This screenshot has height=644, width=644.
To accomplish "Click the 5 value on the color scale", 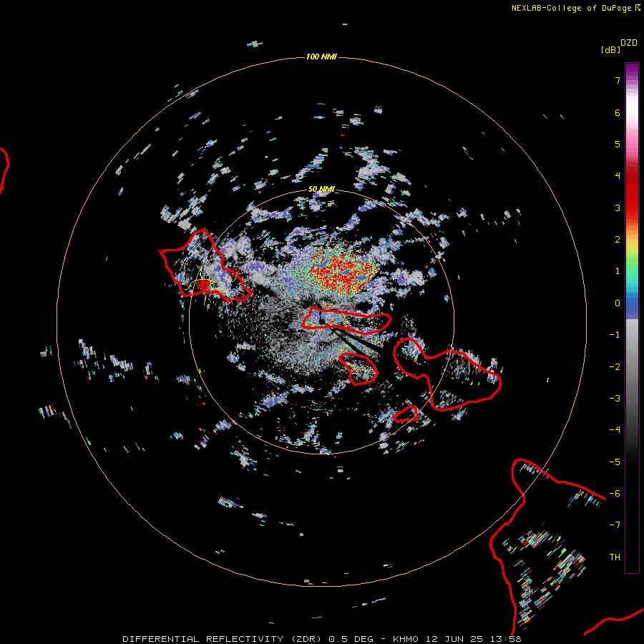I will tap(618, 145).
